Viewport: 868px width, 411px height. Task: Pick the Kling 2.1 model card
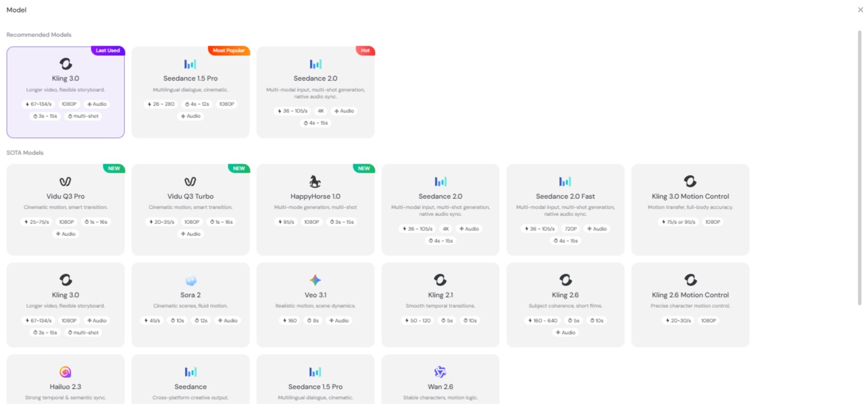tap(440, 305)
